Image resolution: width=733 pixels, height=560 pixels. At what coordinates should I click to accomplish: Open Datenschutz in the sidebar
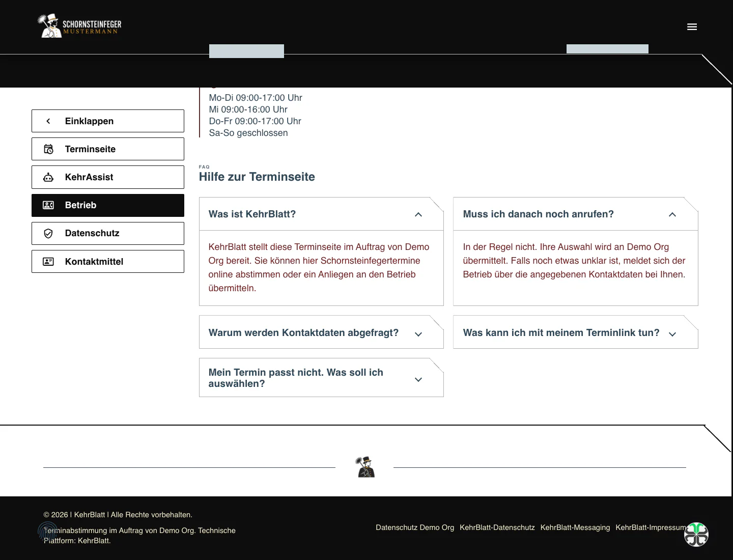(108, 233)
